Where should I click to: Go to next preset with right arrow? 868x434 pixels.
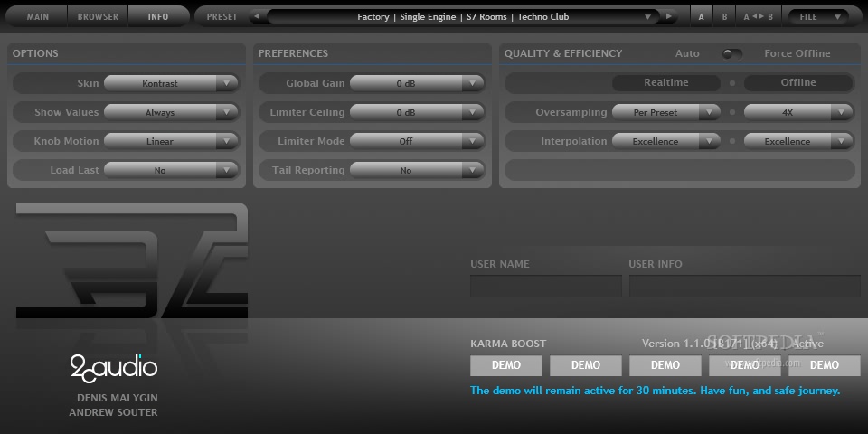669,16
